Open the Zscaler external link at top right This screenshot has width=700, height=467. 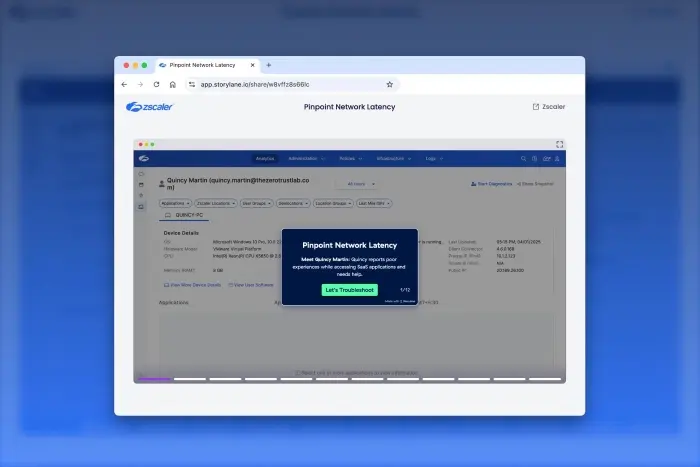pos(549,107)
